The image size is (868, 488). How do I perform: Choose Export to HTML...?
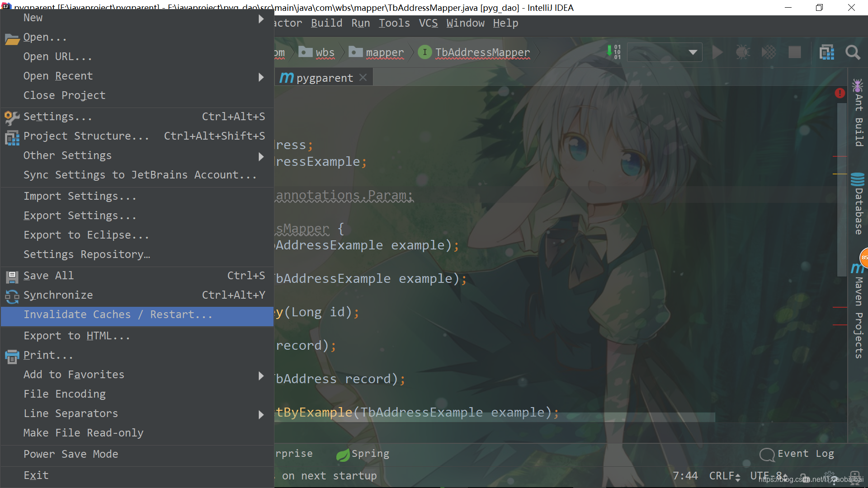137,336
